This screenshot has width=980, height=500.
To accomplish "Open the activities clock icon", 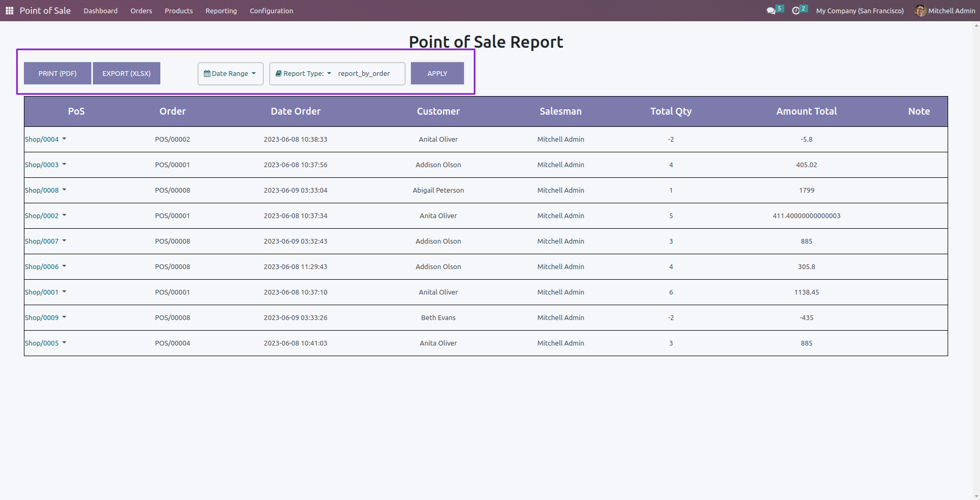I will [795, 11].
